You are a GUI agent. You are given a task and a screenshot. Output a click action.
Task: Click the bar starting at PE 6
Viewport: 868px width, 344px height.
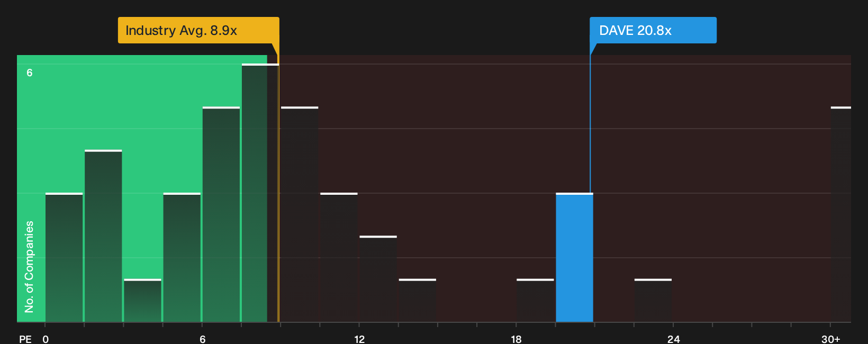point(221,214)
